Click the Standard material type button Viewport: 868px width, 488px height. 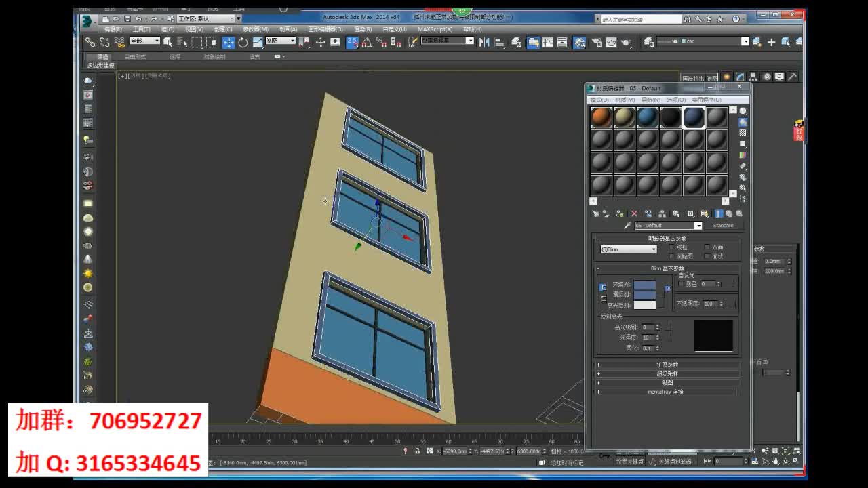click(724, 225)
